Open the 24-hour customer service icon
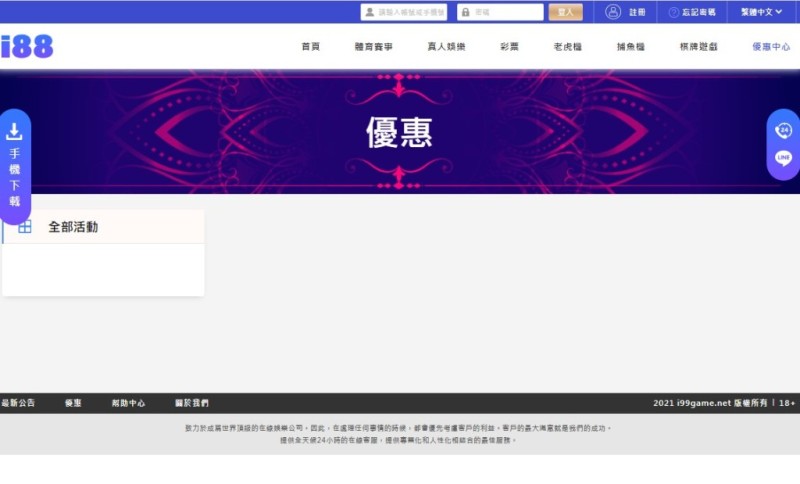 click(x=783, y=131)
